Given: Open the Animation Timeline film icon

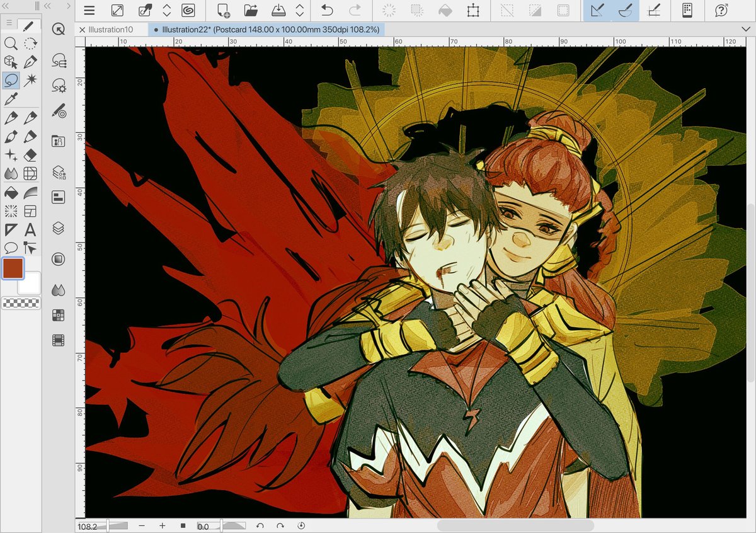Looking at the screenshot, I should click(x=59, y=340).
